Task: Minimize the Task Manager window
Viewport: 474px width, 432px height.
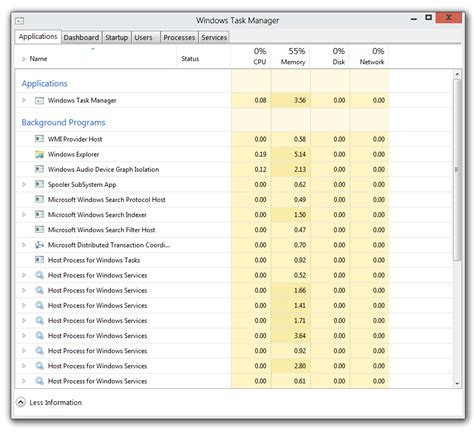Action: [414, 19]
